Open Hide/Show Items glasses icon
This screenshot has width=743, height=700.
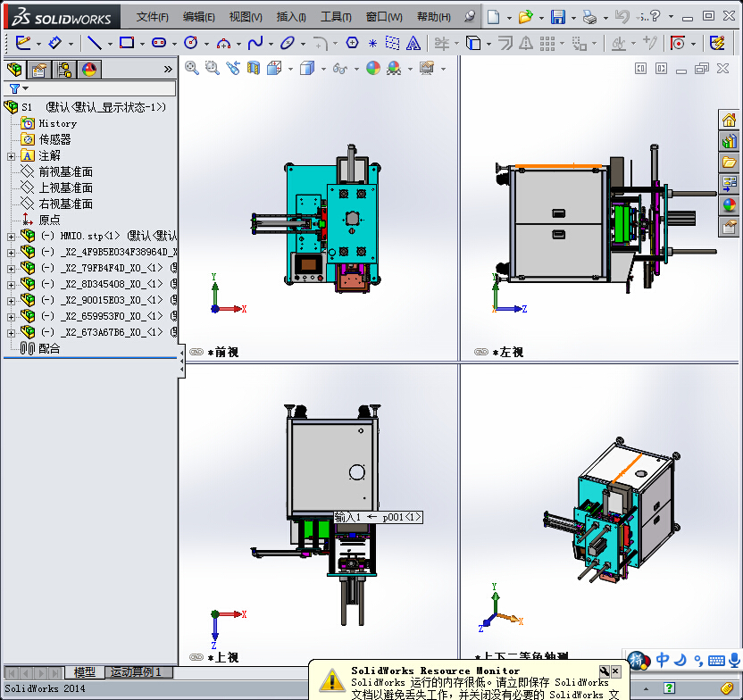[339, 68]
